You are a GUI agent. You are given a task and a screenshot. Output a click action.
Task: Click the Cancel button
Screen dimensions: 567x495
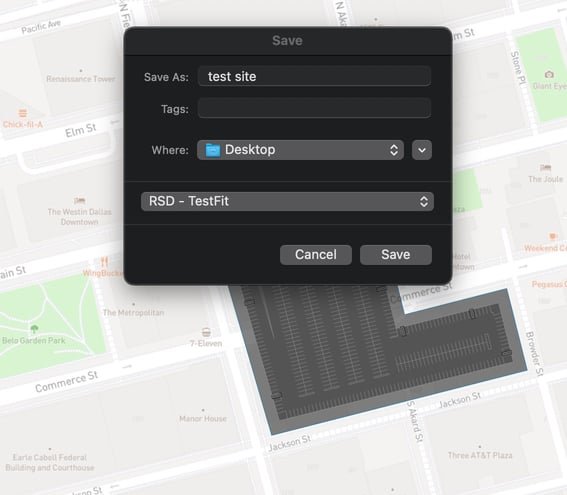coord(316,255)
